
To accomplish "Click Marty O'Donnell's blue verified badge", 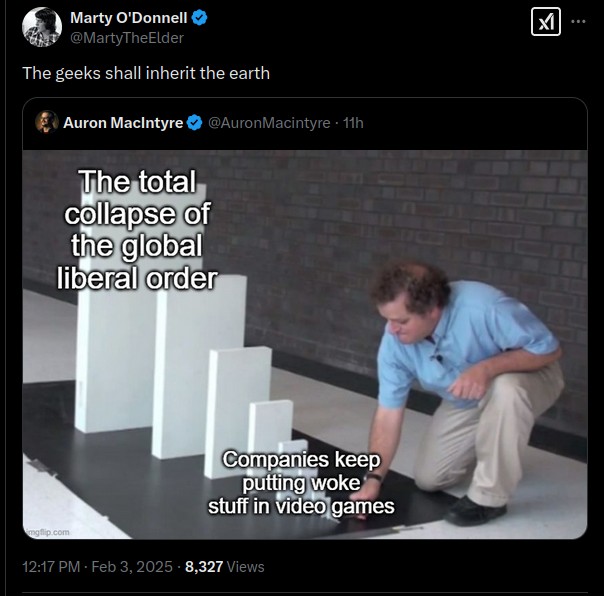I will click(199, 18).
